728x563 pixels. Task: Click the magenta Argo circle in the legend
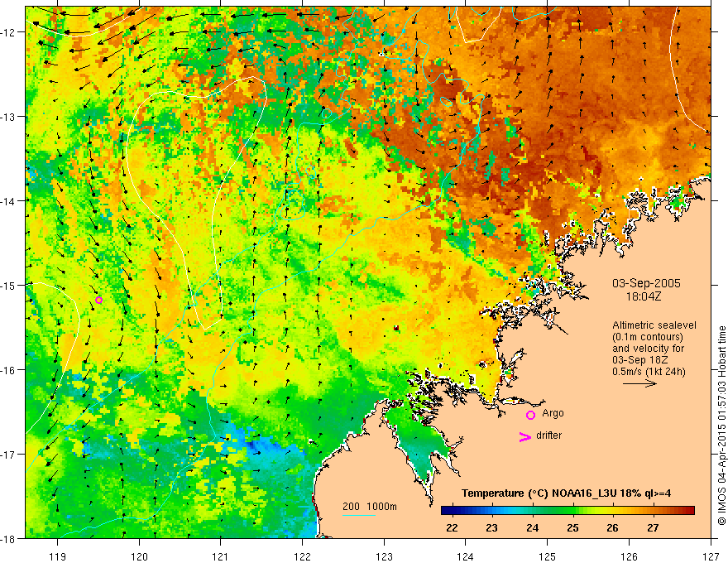[x=530, y=415]
